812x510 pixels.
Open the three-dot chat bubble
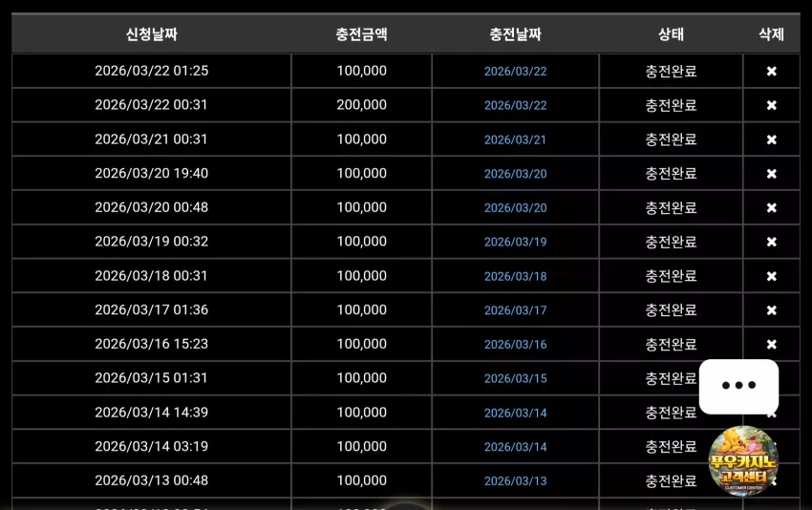[x=739, y=386]
